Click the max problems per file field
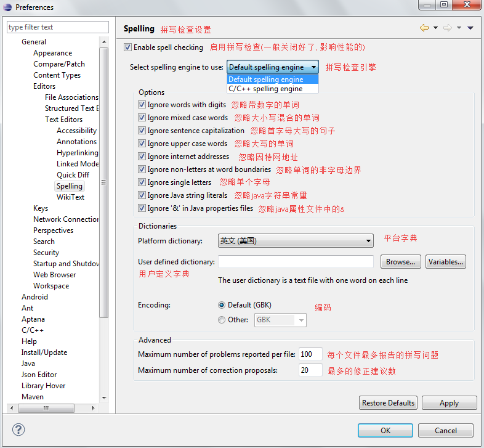 coord(310,354)
